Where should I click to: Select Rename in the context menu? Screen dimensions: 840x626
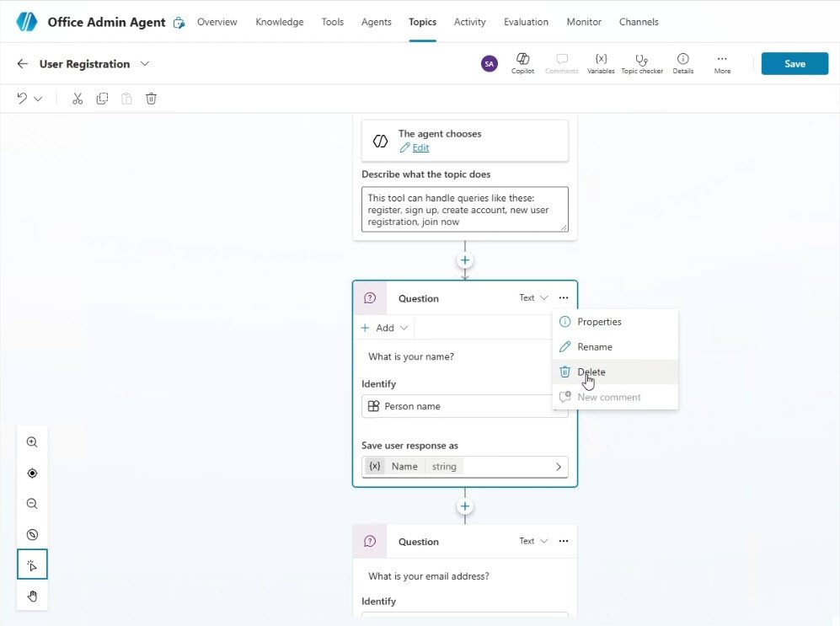[615, 347]
